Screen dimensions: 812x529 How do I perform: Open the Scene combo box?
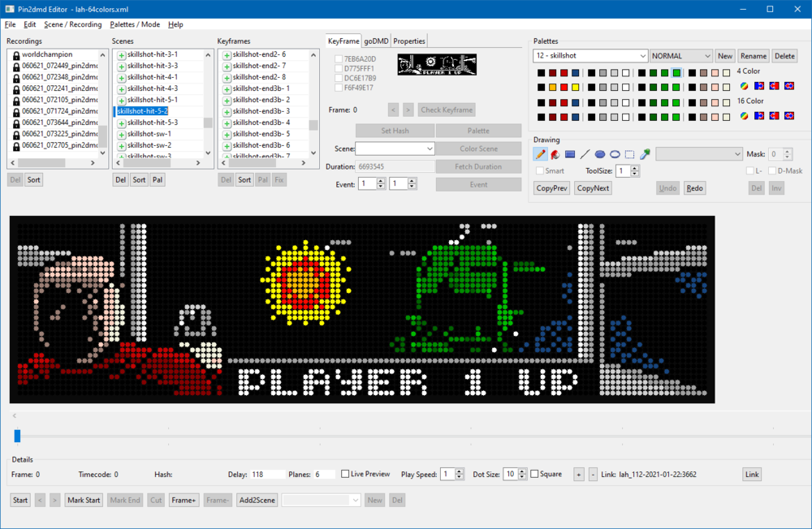[395, 148]
